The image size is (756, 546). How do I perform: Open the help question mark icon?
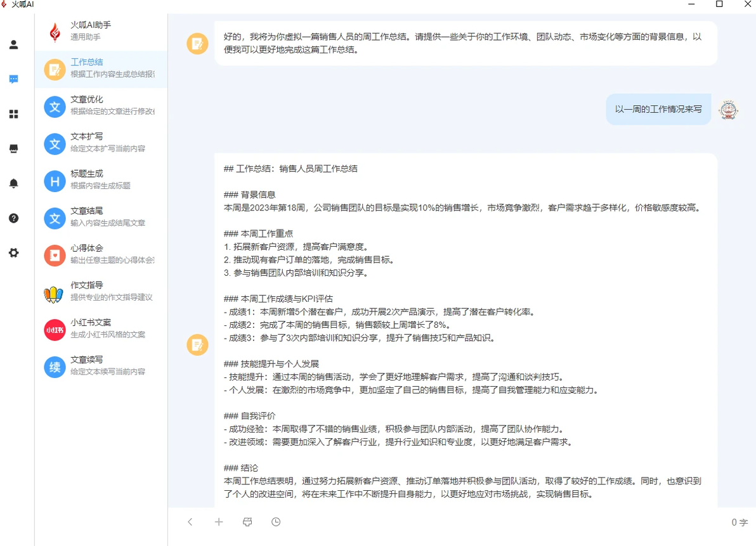tap(13, 218)
